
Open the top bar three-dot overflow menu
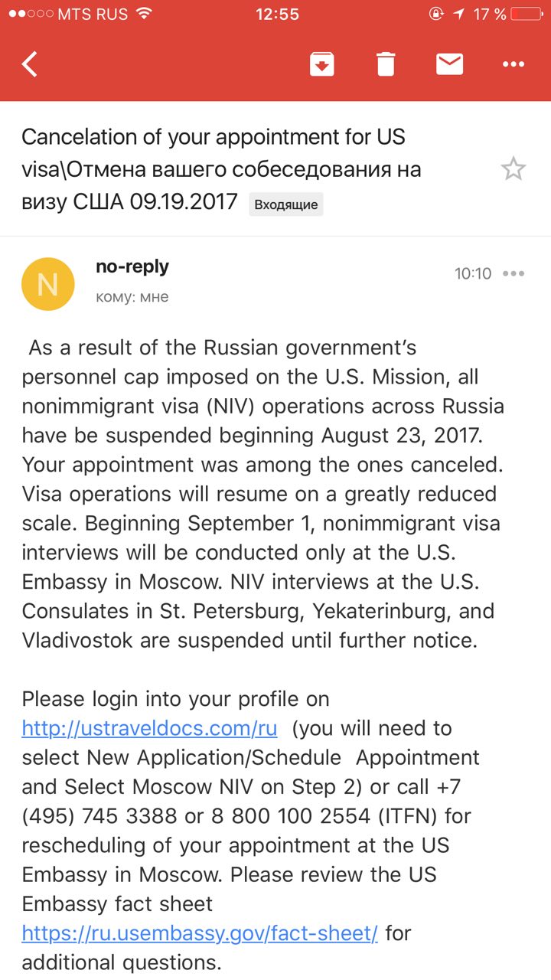pos(514,65)
